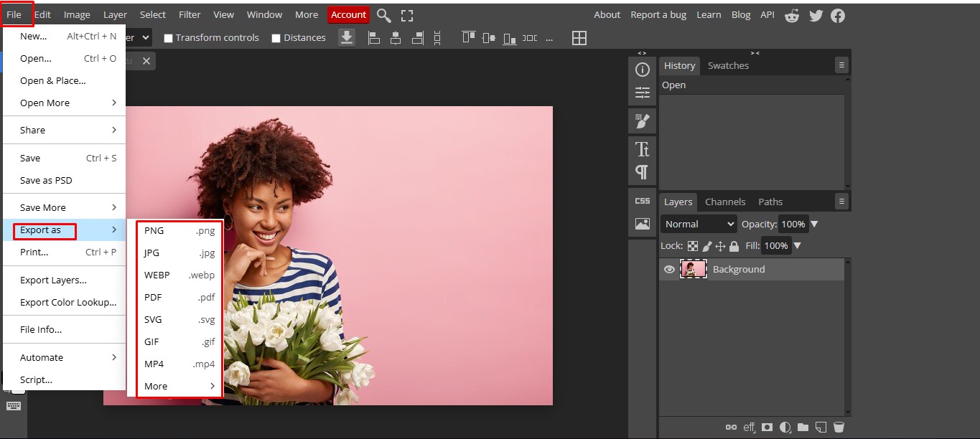Screen dimensions: 980x439
Task: Open the brush settings panel icon
Action: (x=641, y=121)
